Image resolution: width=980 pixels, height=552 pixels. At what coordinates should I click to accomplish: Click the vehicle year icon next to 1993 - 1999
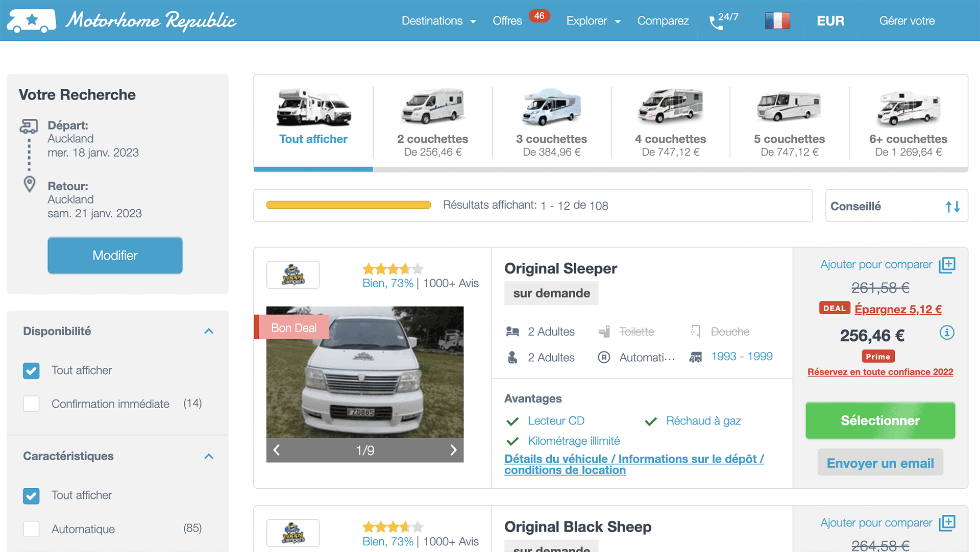[x=695, y=357]
